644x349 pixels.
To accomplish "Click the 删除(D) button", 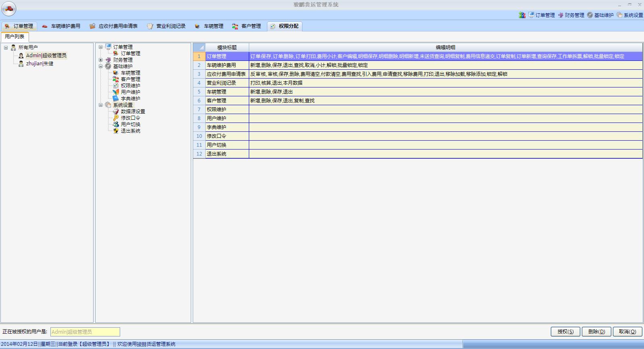I will [596, 332].
